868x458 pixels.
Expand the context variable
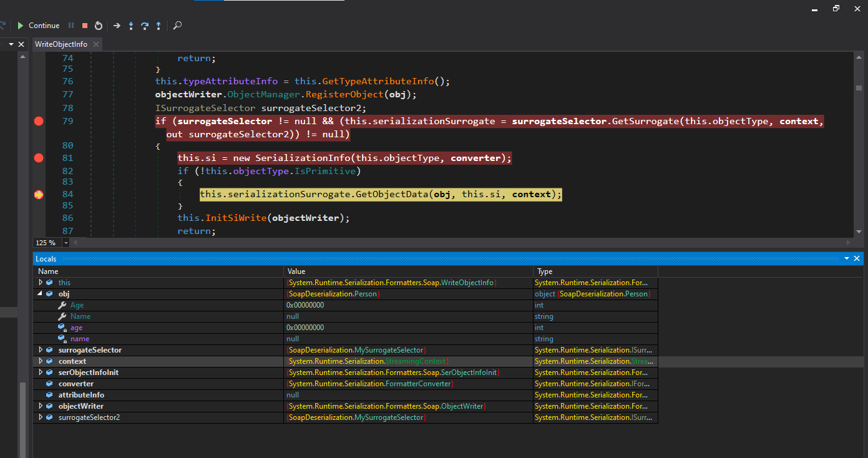[x=41, y=361]
